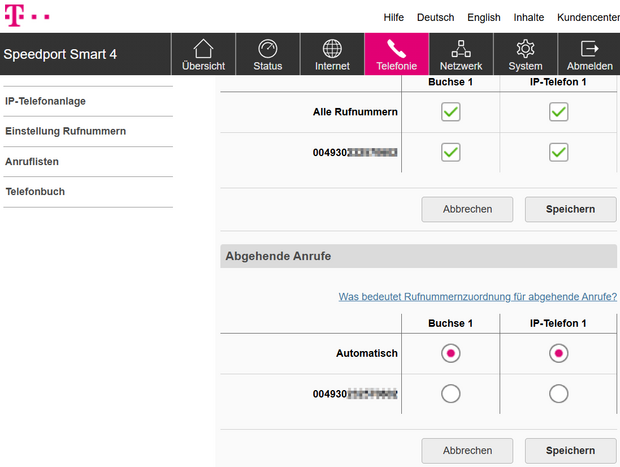Click Speichern under Abgehende Anrufe

[566, 450]
